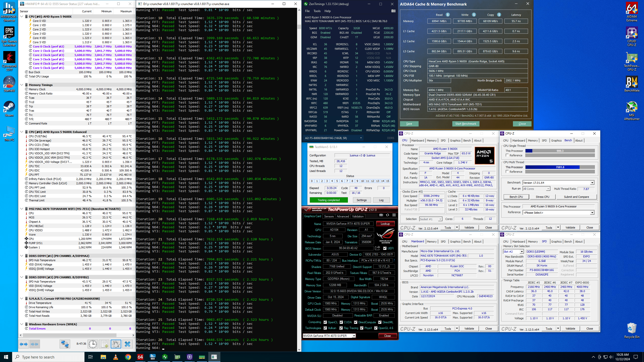Collapse the Memory Timings sensor group
644x362 pixels.
[x=22, y=85]
